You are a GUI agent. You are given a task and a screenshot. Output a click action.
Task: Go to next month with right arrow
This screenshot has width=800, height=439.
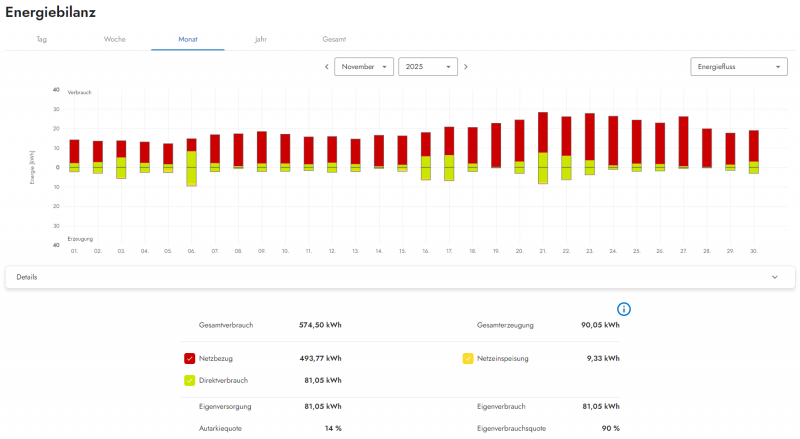465,67
